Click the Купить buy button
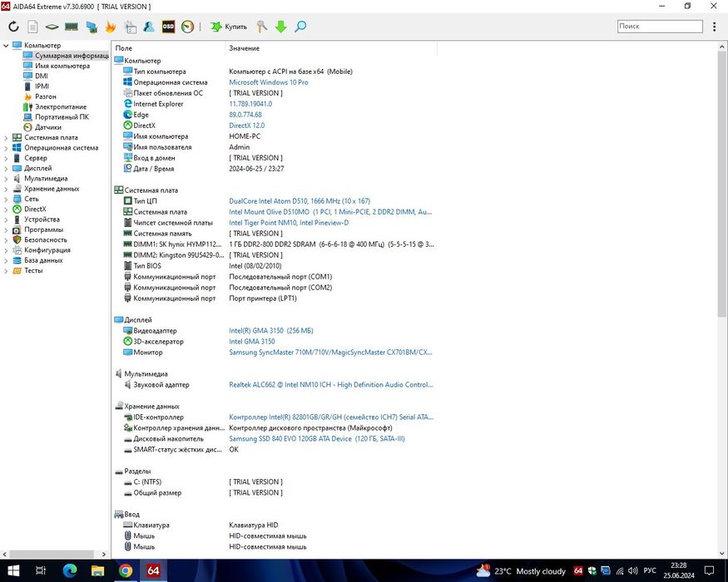The width and height of the screenshot is (728, 582). point(229,27)
